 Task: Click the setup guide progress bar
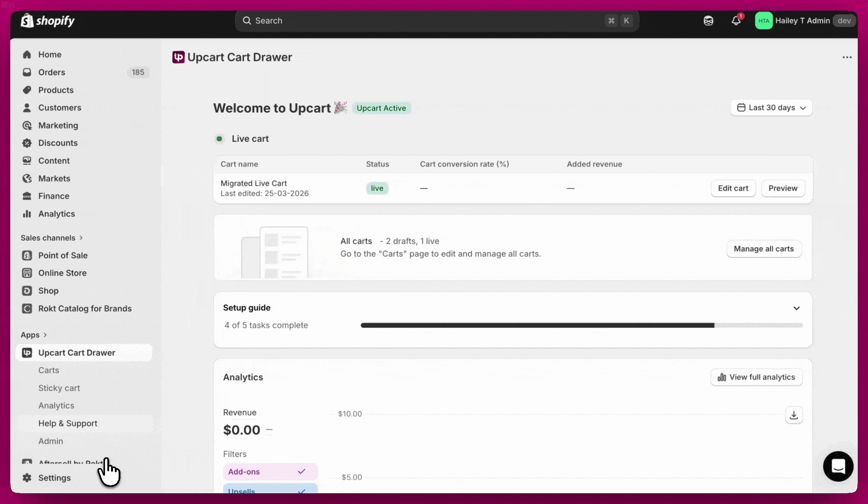(x=581, y=325)
